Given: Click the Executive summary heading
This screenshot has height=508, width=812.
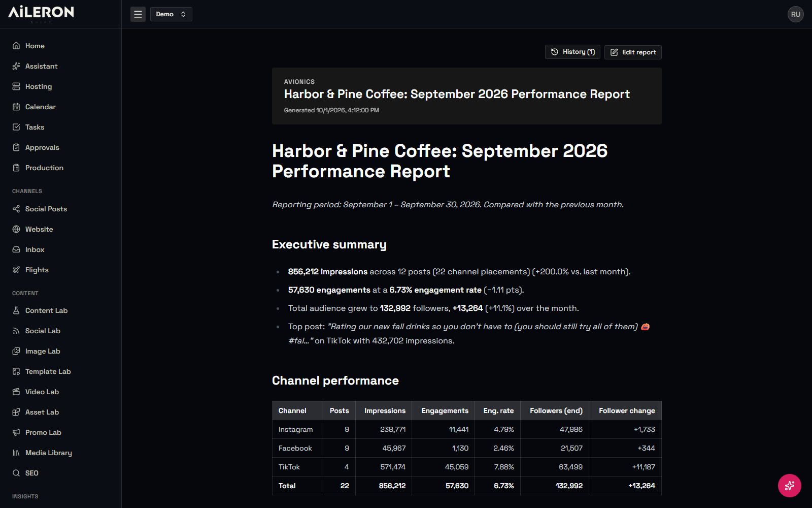Looking at the screenshot, I should 329,244.
